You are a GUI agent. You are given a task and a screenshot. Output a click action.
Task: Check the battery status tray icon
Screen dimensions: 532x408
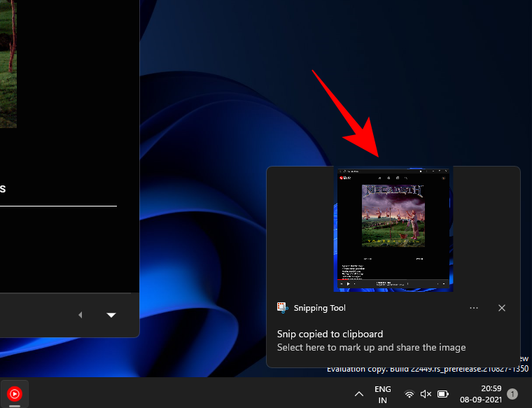(443, 394)
